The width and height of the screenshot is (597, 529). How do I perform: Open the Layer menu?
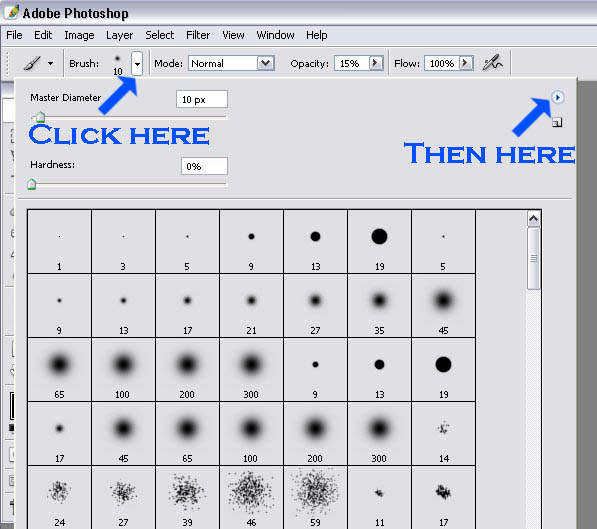tap(119, 35)
